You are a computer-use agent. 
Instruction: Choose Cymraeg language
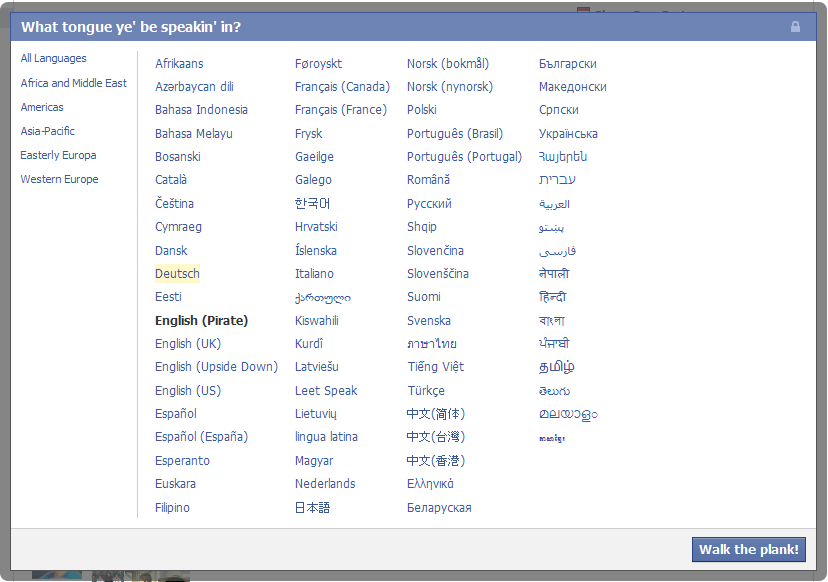point(178,227)
